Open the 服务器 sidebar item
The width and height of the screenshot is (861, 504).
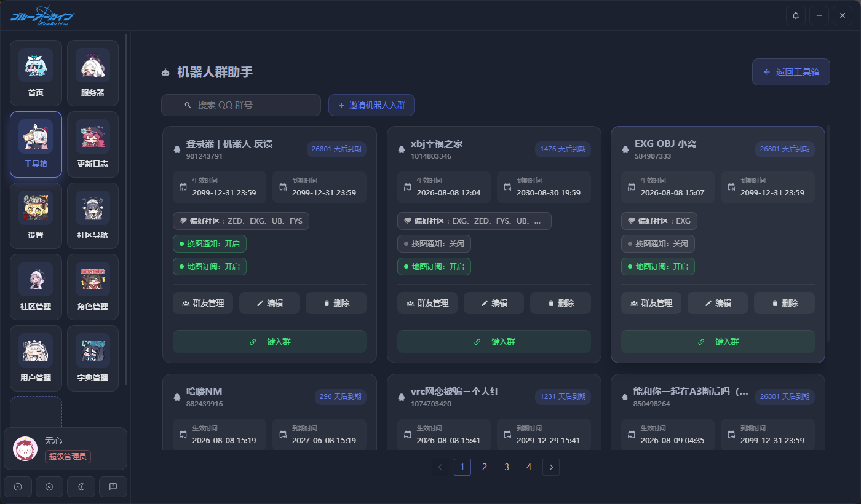click(x=93, y=73)
